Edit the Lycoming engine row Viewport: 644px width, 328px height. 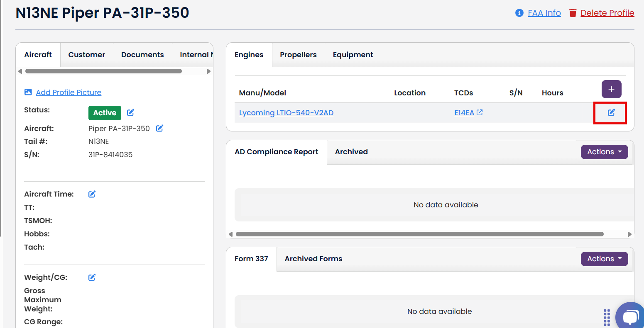(x=611, y=112)
